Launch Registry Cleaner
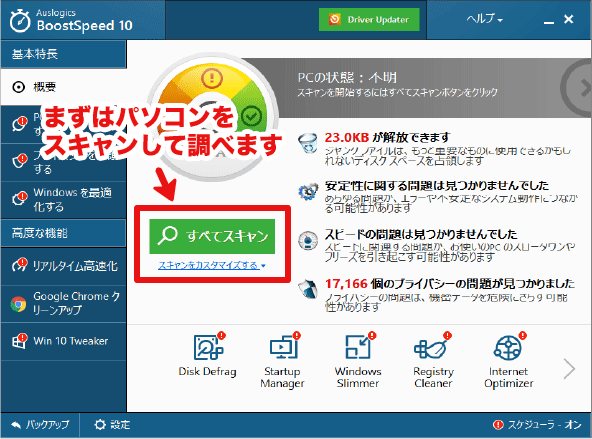 [x=433, y=360]
